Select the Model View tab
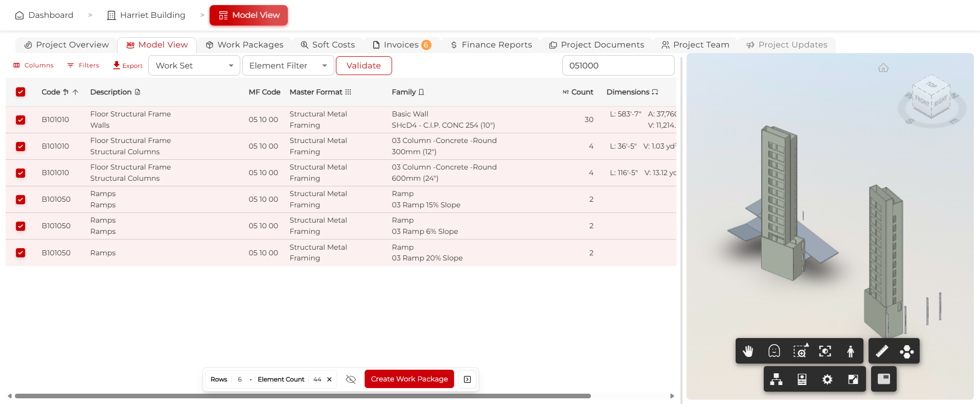980x408 pixels. coord(157,45)
